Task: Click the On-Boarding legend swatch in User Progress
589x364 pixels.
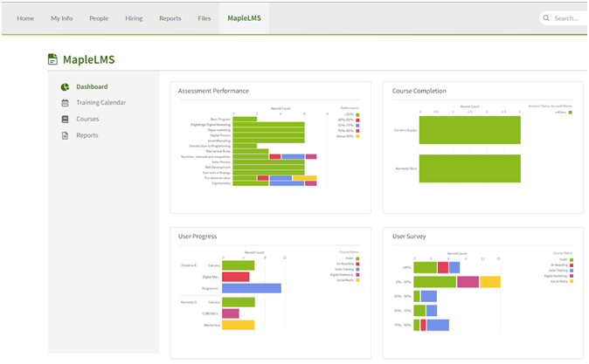Action: 357,264
